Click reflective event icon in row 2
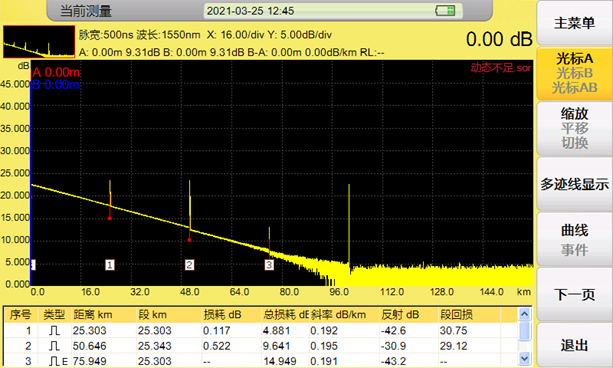613x368 pixels. (x=54, y=346)
